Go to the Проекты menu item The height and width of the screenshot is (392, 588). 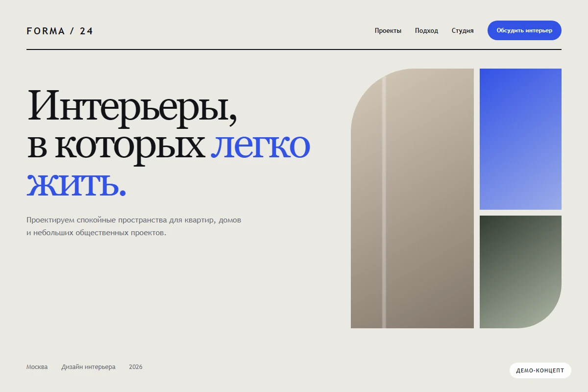tap(388, 30)
